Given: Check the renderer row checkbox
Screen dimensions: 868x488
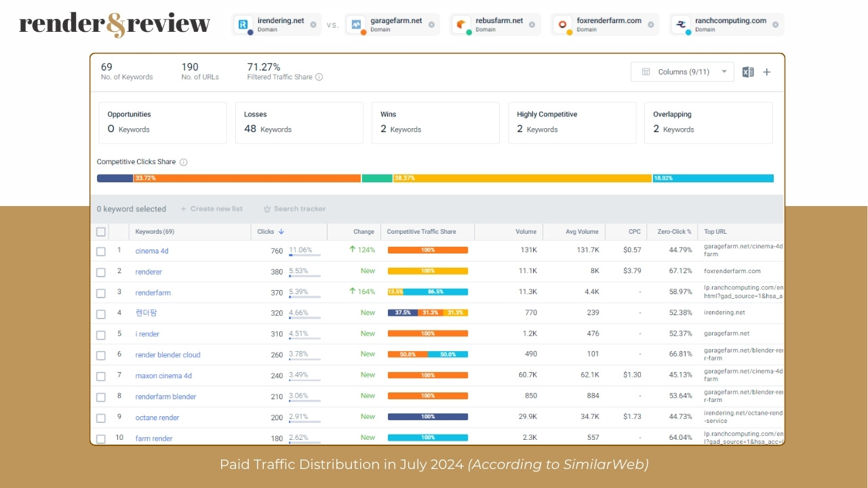Looking at the screenshot, I should click(x=101, y=272).
